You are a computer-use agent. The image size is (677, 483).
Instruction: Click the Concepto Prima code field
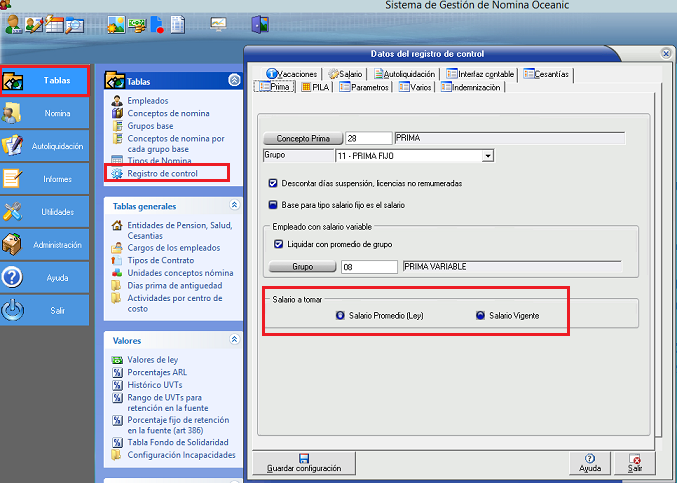[x=367, y=137]
